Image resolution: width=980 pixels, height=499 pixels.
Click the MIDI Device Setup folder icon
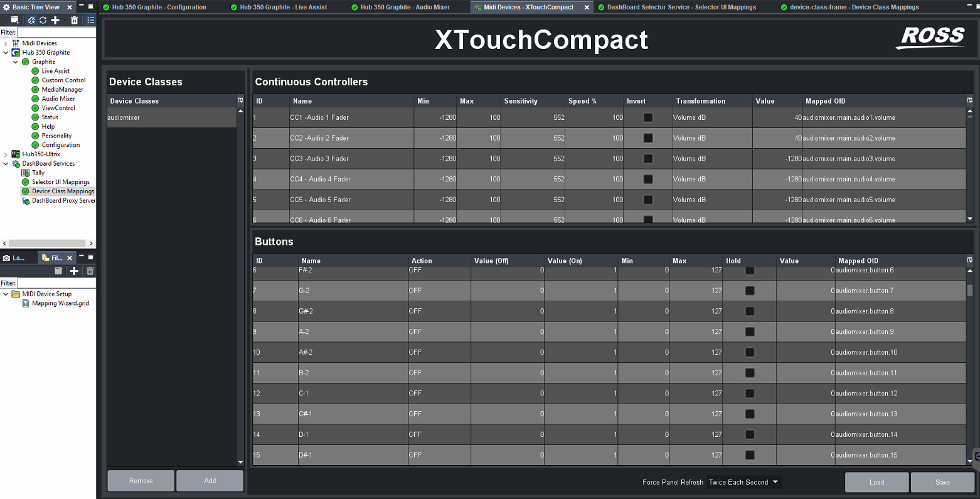tap(16, 294)
